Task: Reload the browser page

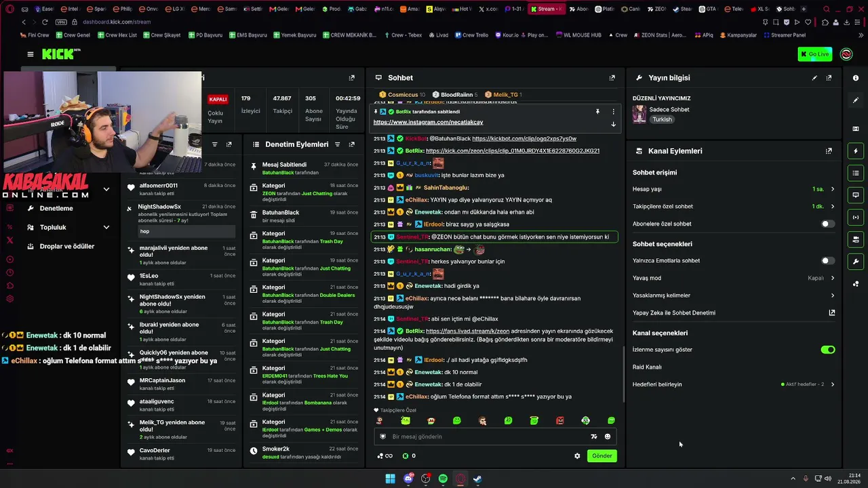Action: point(45,22)
